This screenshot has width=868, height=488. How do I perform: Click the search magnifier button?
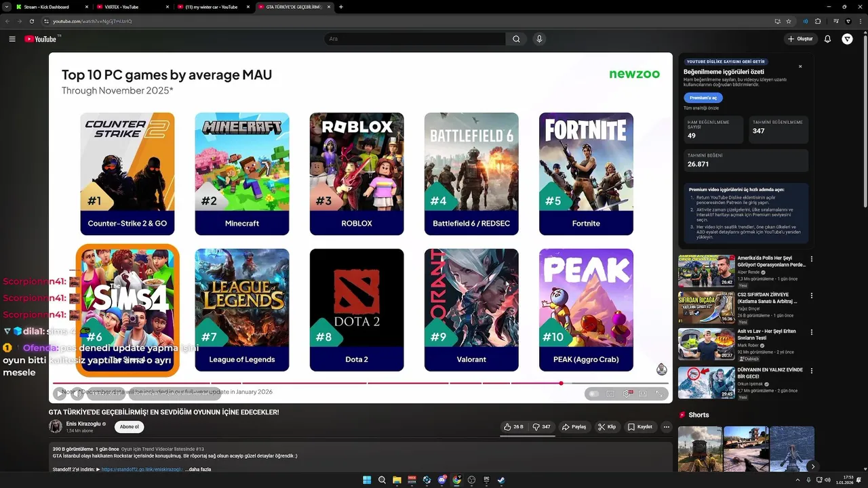(516, 39)
